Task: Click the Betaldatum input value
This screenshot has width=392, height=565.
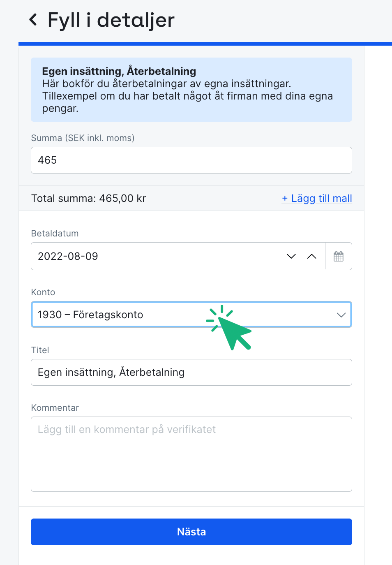Action: 68,256
